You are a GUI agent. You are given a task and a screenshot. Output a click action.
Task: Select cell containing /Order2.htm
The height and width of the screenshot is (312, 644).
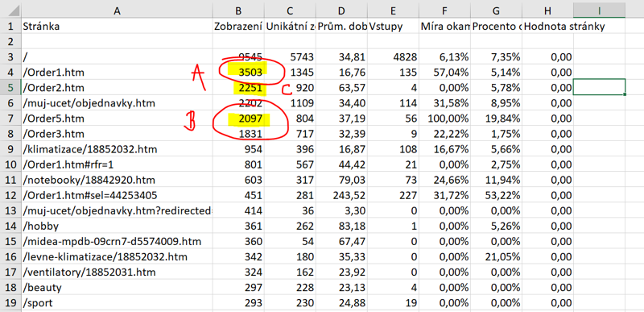[x=117, y=88]
